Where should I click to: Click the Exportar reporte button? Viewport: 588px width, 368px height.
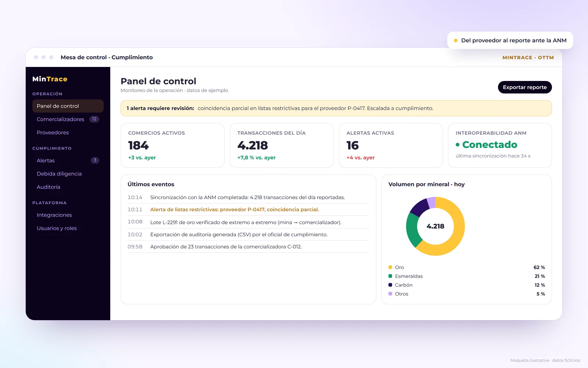pos(525,87)
